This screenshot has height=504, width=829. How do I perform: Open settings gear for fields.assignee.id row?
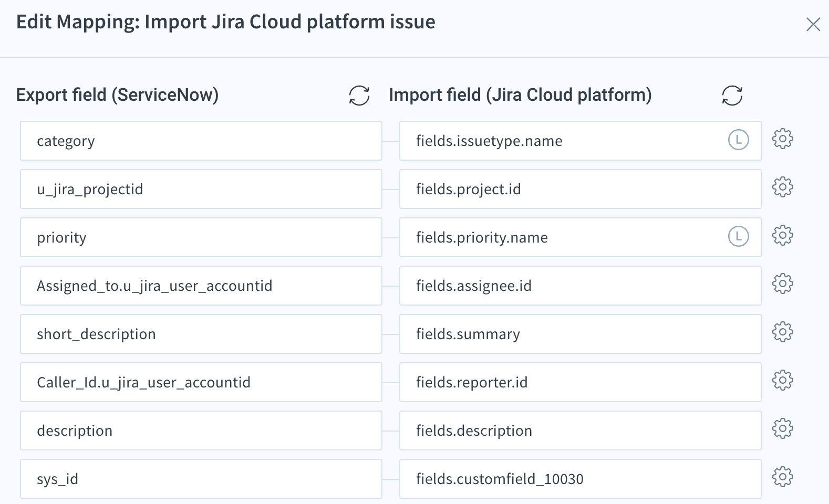(x=783, y=284)
